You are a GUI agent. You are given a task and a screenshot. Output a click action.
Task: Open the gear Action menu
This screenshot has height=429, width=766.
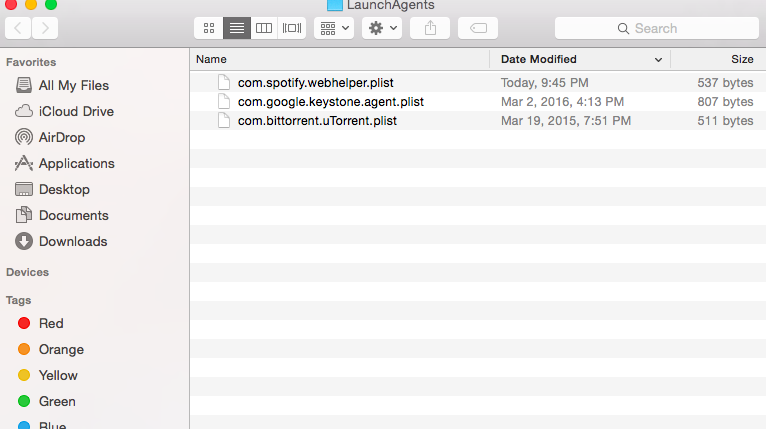coord(382,28)
